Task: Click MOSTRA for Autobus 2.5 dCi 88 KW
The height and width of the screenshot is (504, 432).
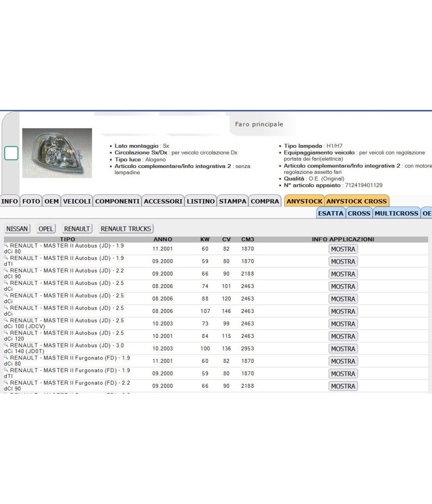Action: coord(343,299)
